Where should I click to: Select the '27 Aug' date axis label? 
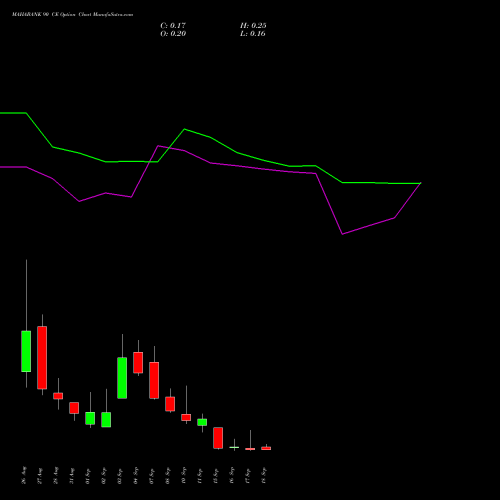pos(40,476)
